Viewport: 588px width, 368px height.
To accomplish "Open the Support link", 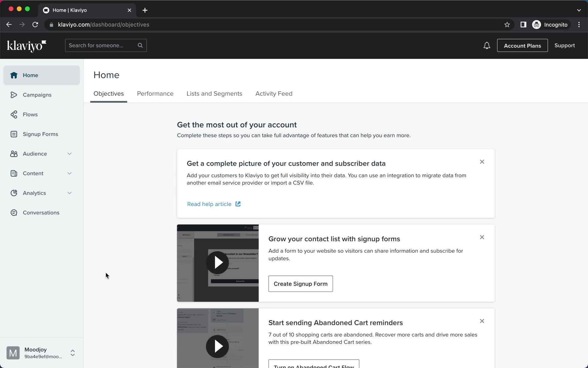I will click(564, 45).
